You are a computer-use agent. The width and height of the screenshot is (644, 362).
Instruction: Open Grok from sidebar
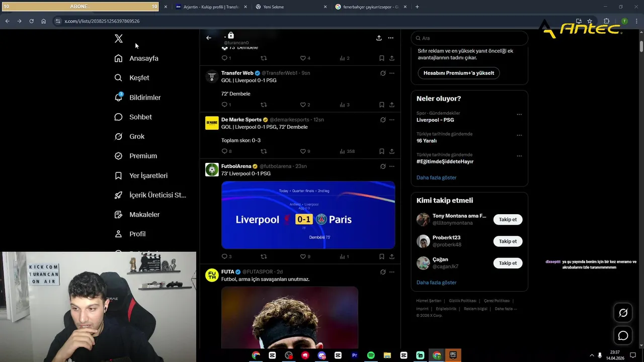pos(129,136)
